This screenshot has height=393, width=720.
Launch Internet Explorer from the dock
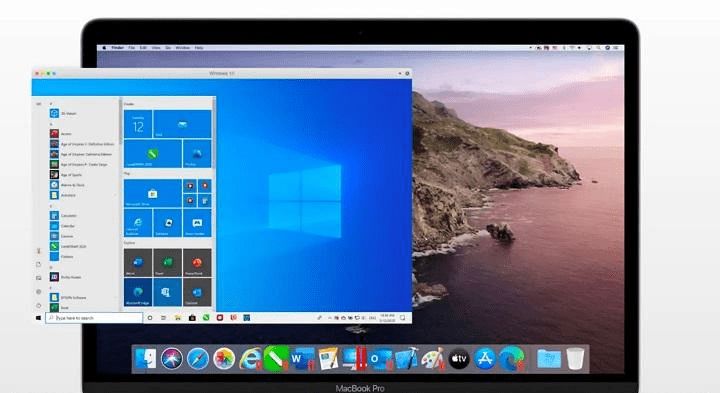[x=250, y=359]
